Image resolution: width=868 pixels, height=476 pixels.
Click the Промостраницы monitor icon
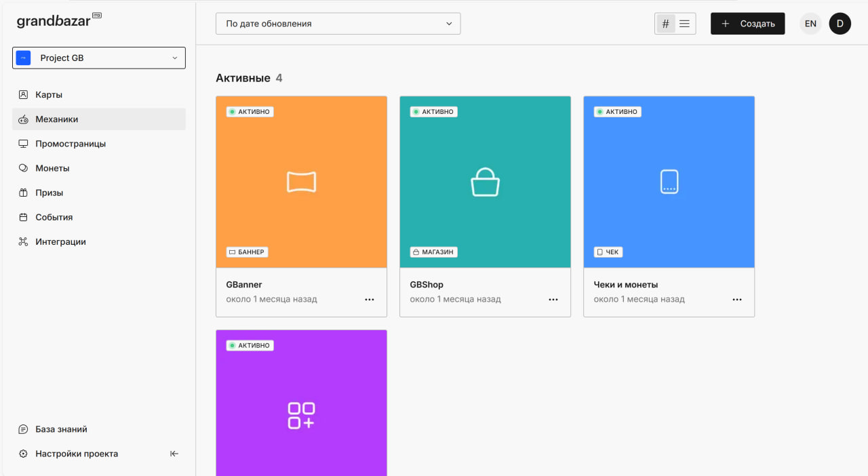[23, 144]
